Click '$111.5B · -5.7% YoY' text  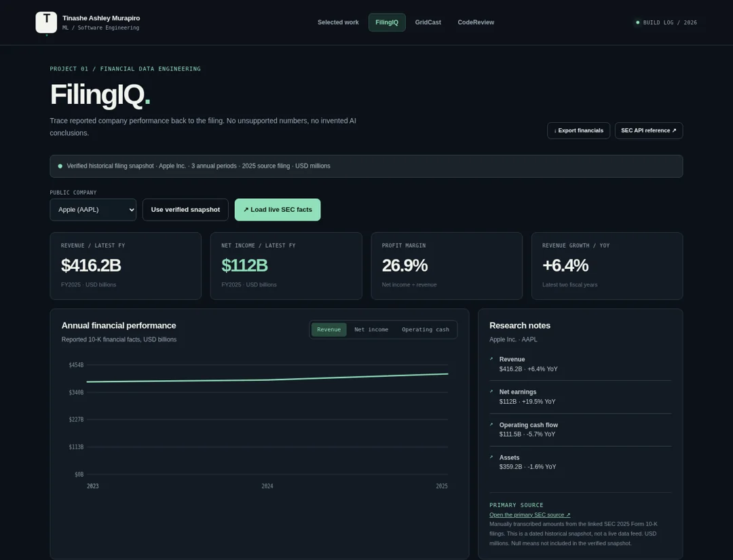(x=527, y=434)
